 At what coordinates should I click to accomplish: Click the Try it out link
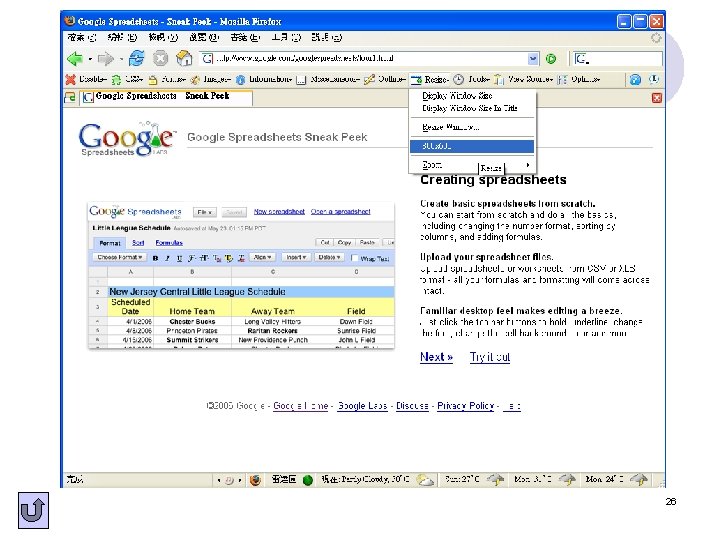point(490,357)
